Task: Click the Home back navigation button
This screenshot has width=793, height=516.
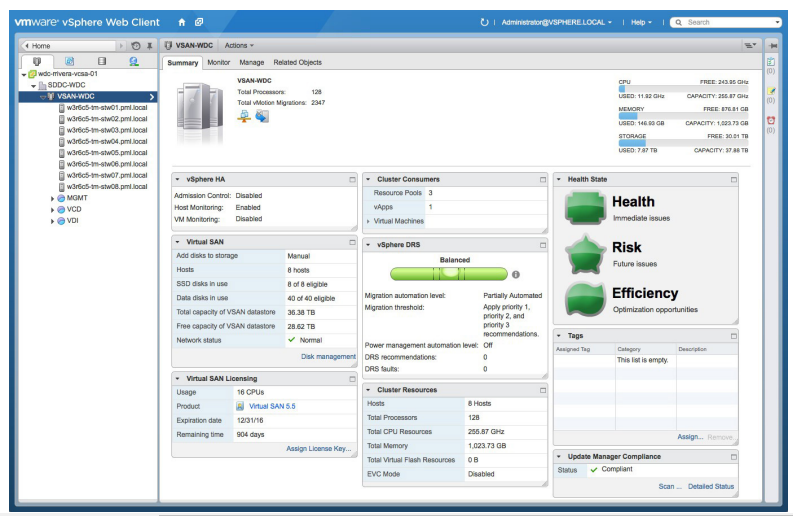Action: (70, 46)
